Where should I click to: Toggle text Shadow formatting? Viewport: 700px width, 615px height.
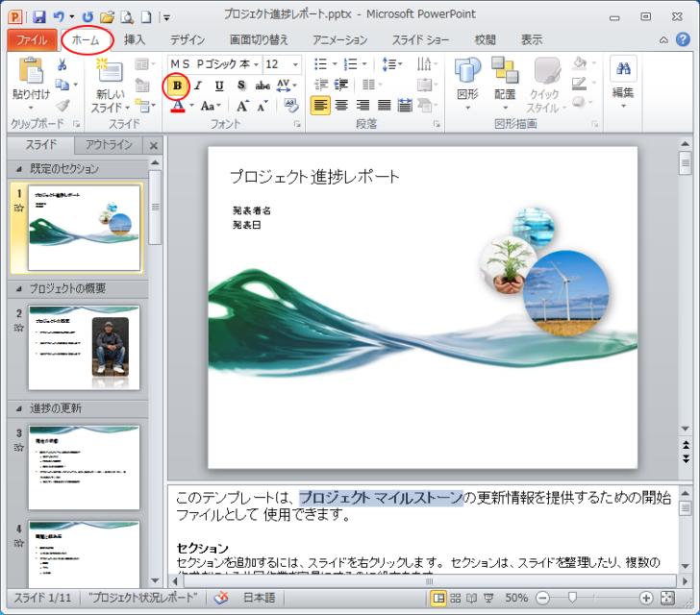pos(241,86)
